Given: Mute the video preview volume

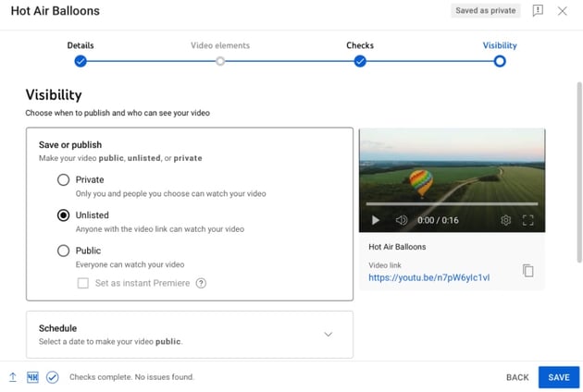Looking at the screenshot, I should 402,220.
